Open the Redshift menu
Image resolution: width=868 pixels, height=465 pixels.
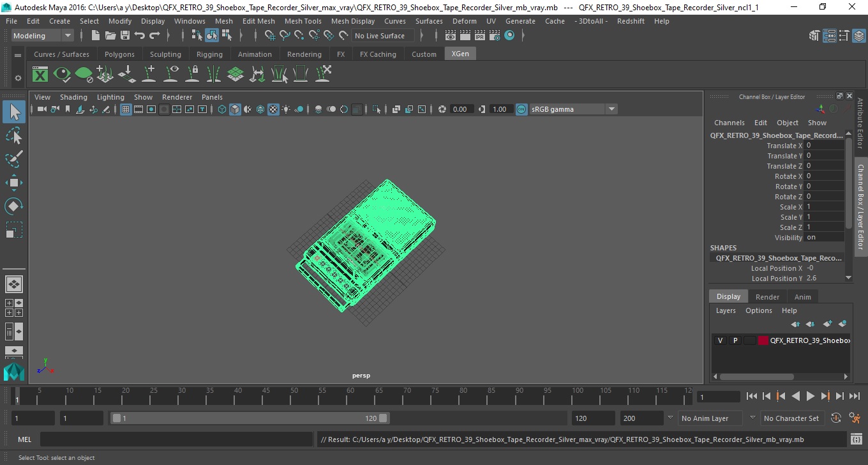point(631,21)
